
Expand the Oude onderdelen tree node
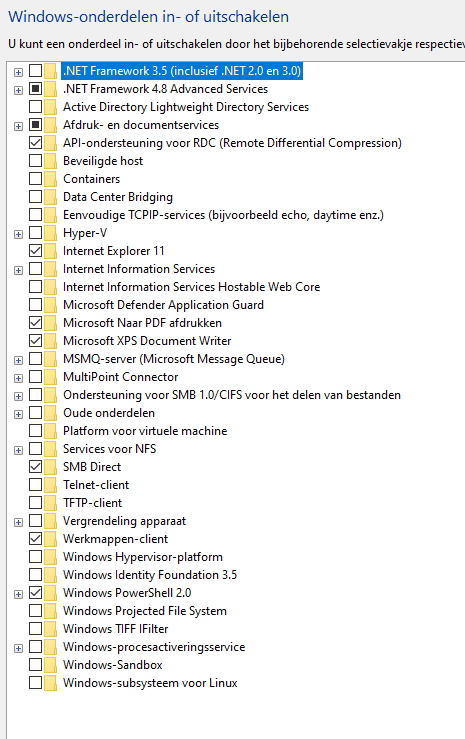18,414
